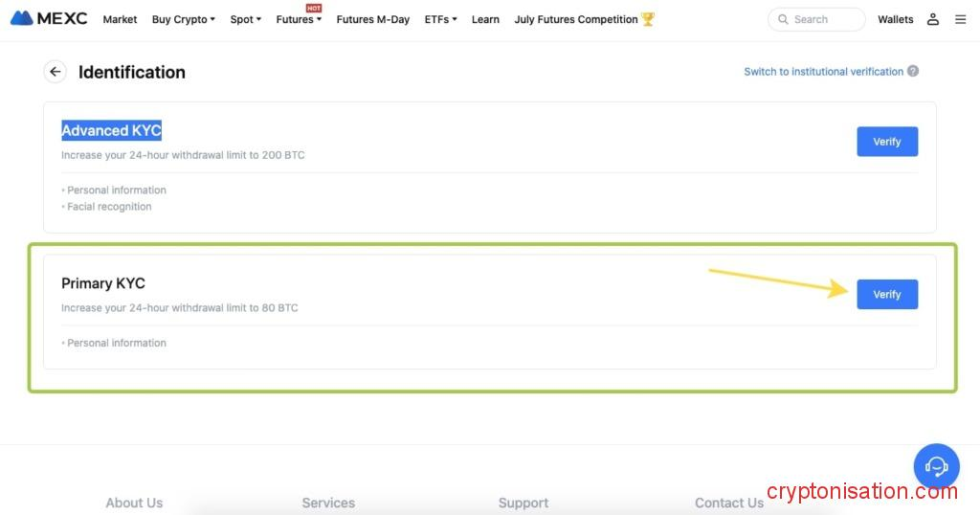Click Verify for Primary KYC
980x515 pixels.
pyautogui.click(x=886, y=295)
